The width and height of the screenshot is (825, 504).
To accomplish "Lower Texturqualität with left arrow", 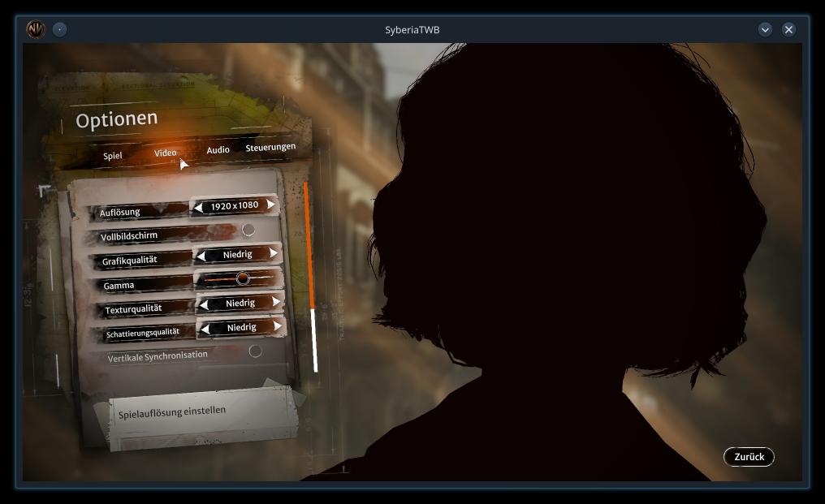I will point(204,305).
